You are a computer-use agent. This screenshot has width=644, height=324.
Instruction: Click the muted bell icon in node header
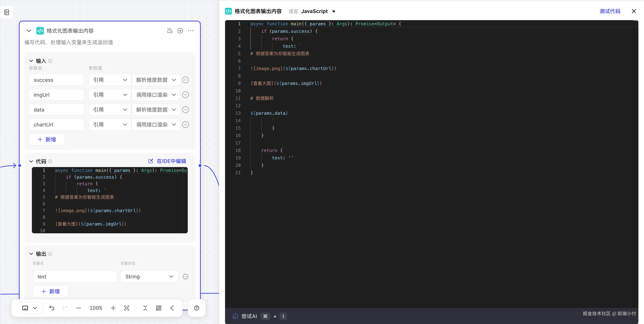(x=170, y=31)
